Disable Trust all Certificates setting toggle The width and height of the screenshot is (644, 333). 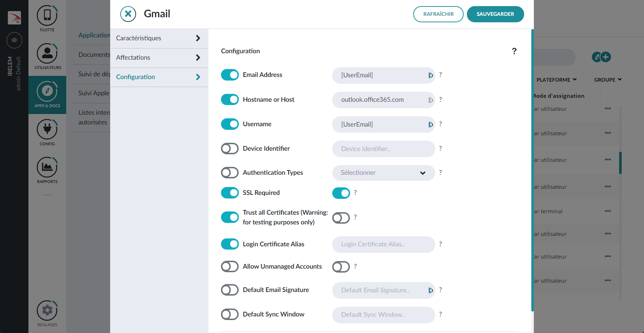(x=230, y=217)
